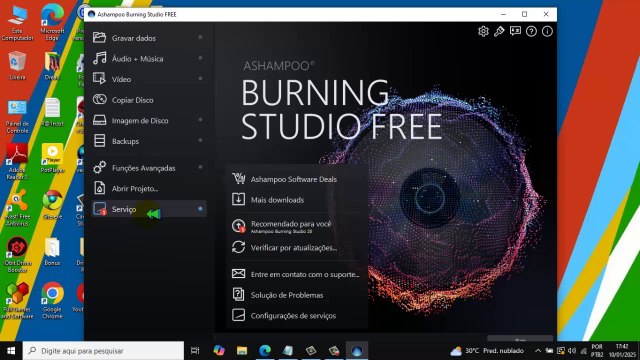Click Ashampoo Burning Studio taskbar button
Viewport: 640px width, 360px height.
coord(357,351)
